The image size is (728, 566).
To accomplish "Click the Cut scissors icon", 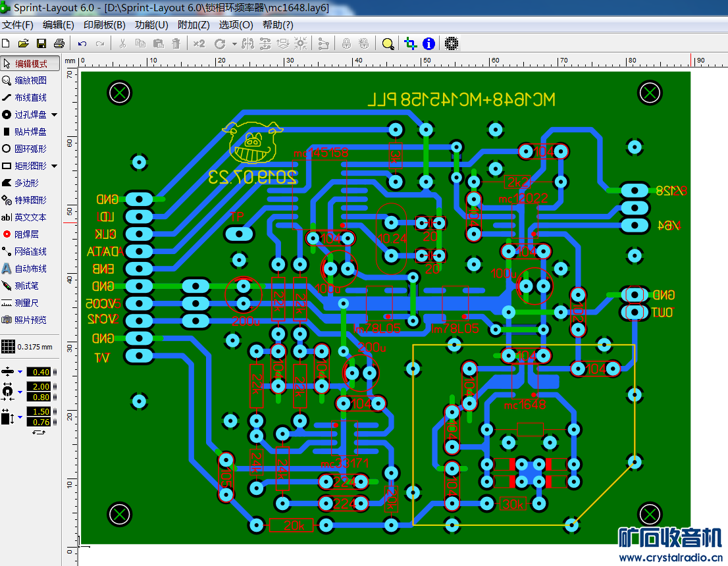I will 122,43.
